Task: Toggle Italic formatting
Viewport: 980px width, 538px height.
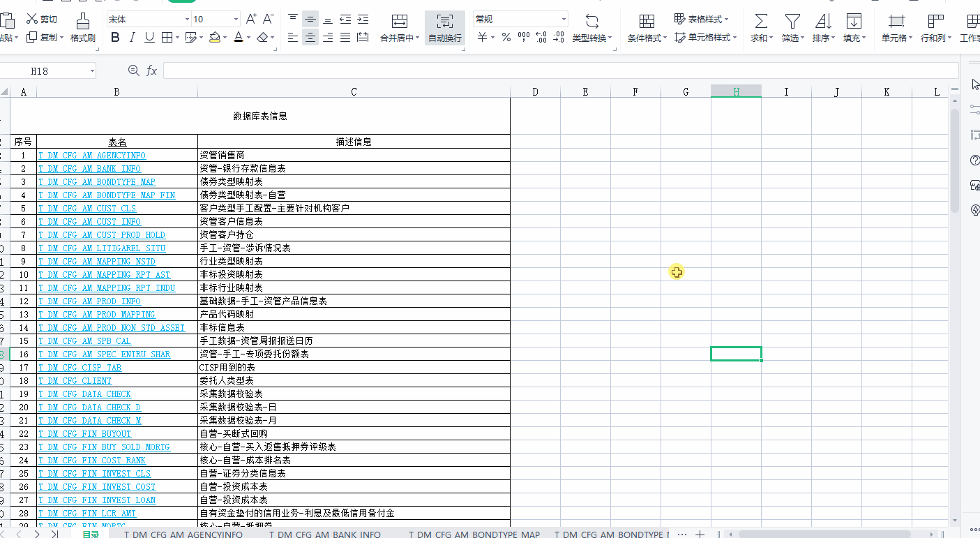Action: click(x=133, y=38)
